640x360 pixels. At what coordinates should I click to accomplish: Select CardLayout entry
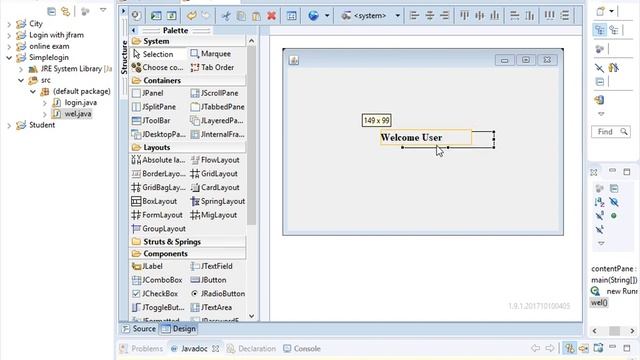(215, 187)
